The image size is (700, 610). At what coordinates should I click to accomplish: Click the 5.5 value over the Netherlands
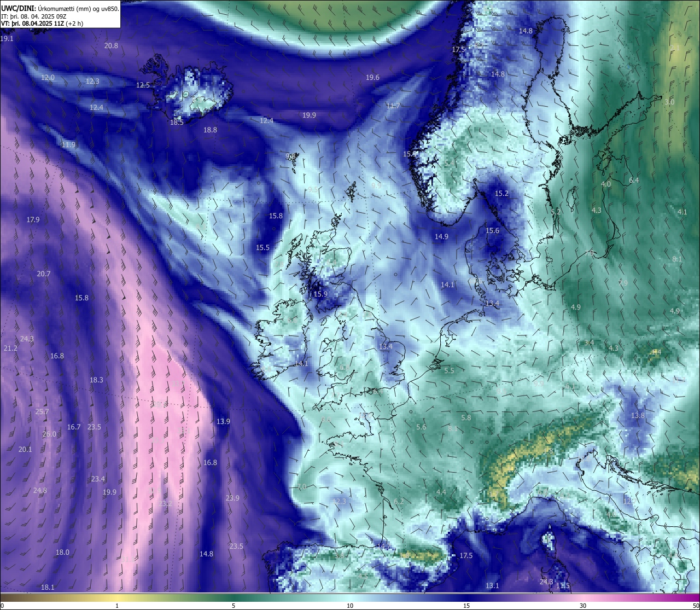(x=449, y=371)
